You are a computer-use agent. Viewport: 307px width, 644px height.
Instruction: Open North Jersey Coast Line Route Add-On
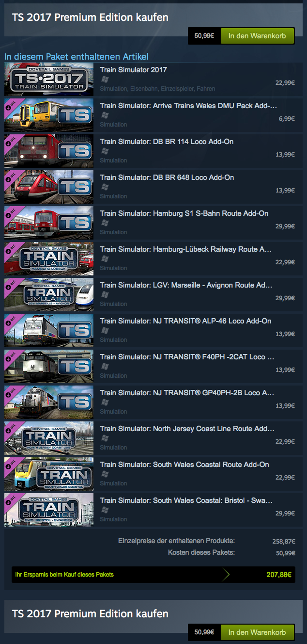coord(187,429)
